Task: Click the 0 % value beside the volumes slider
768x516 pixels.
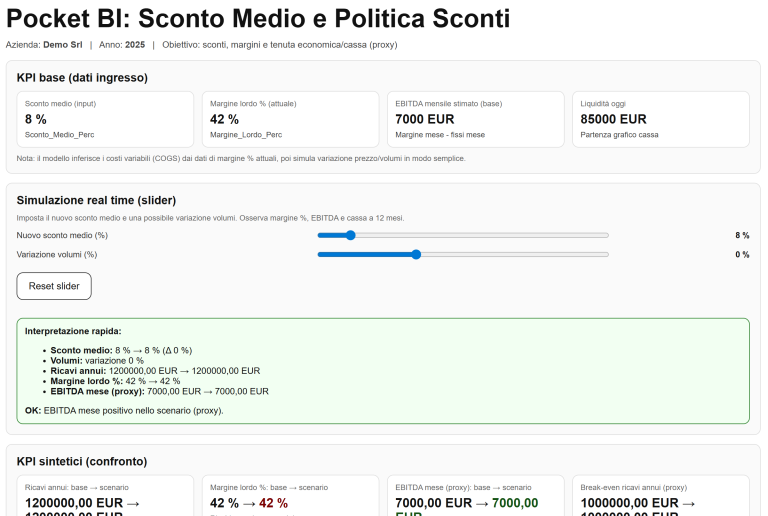Action: pos(741,254)
